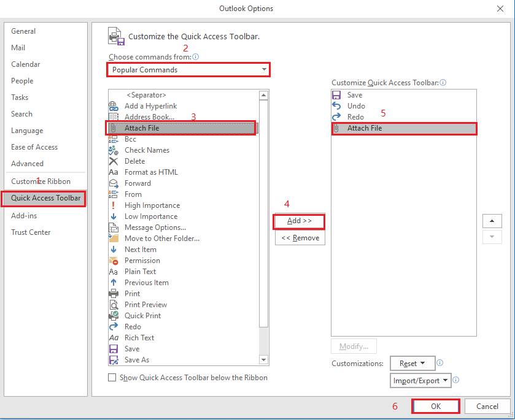515x420 pixels.
Task: Open the Import/Export dropdown button
Action: pos(420,380)
